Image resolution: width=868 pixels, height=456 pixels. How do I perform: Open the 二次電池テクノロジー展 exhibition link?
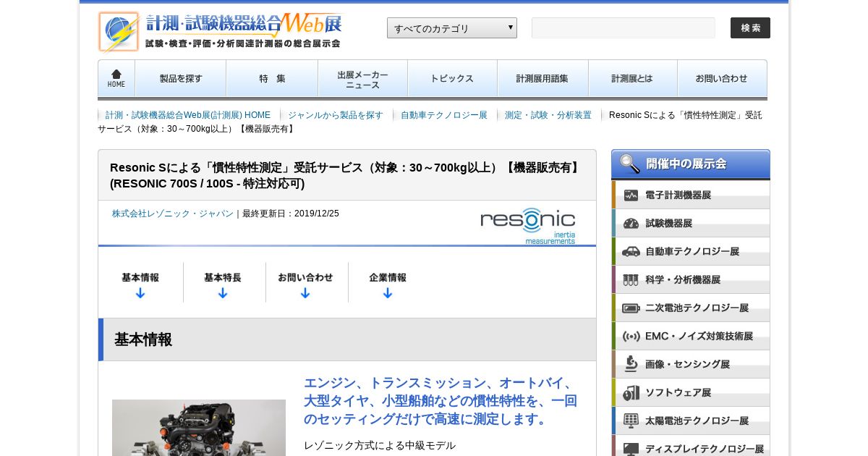pos(691,308)
